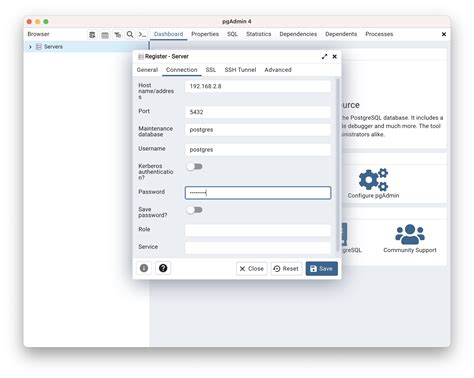Close the main panel tab with the X

(x=444, y=34)
